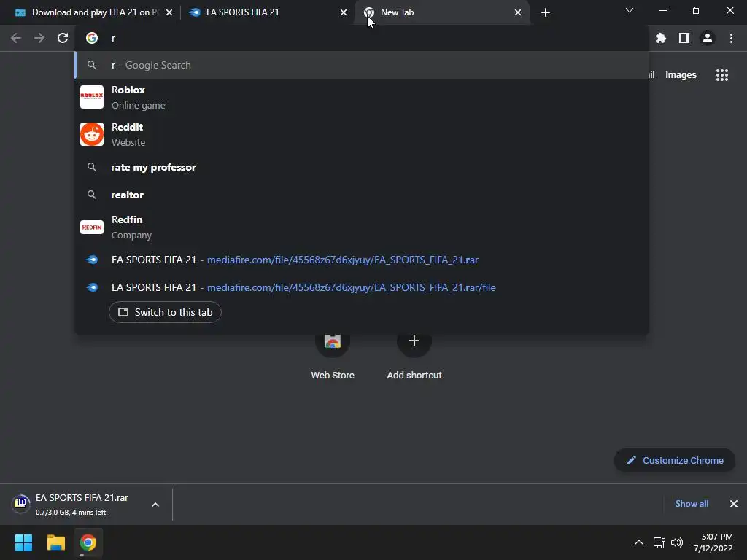Open the new tab plus button

[546, 12]
